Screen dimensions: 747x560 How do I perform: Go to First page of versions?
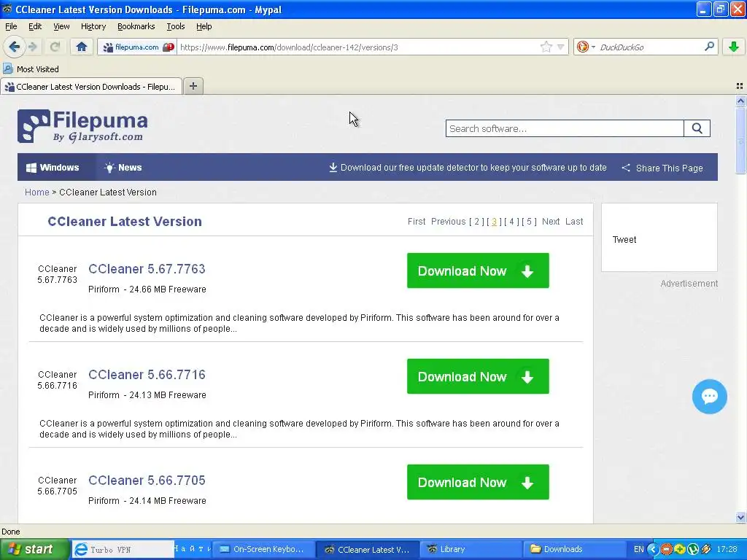click(x=417, y=222)
